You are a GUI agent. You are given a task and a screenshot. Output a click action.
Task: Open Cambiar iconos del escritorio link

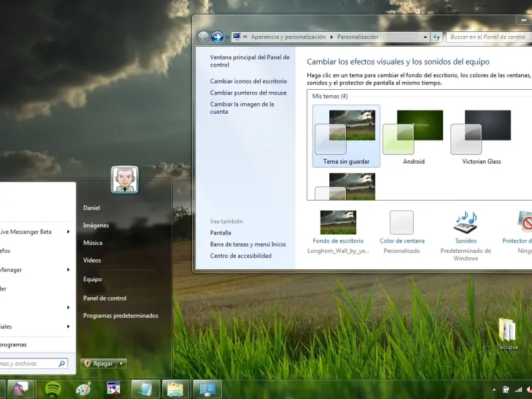point(248,81)
